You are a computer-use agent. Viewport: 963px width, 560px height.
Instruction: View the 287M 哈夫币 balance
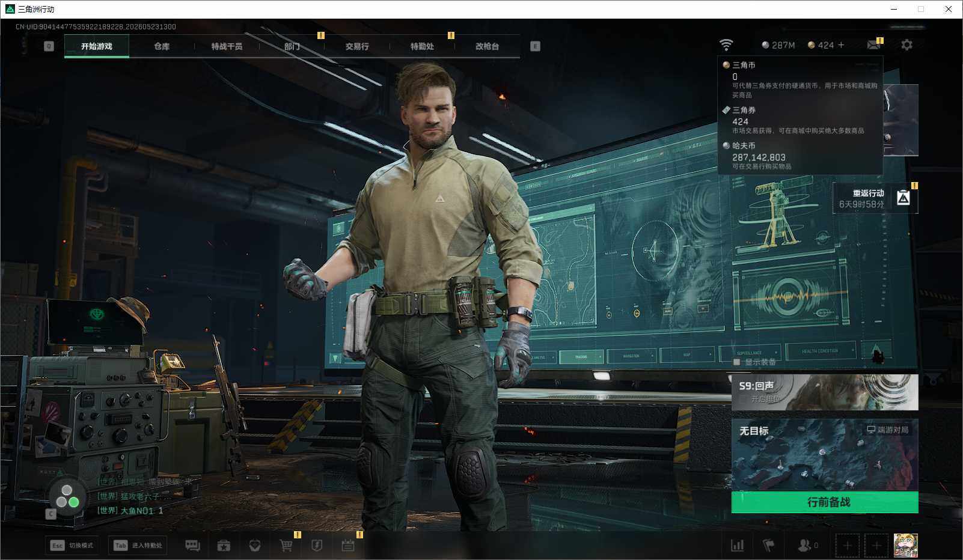(778, 45)
